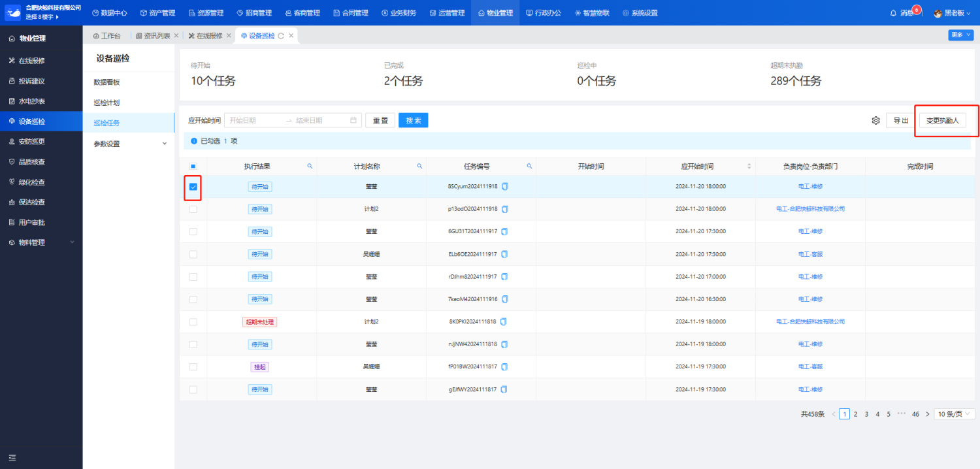Check the row 8K0PKI2024111818 checkbox

193,321
